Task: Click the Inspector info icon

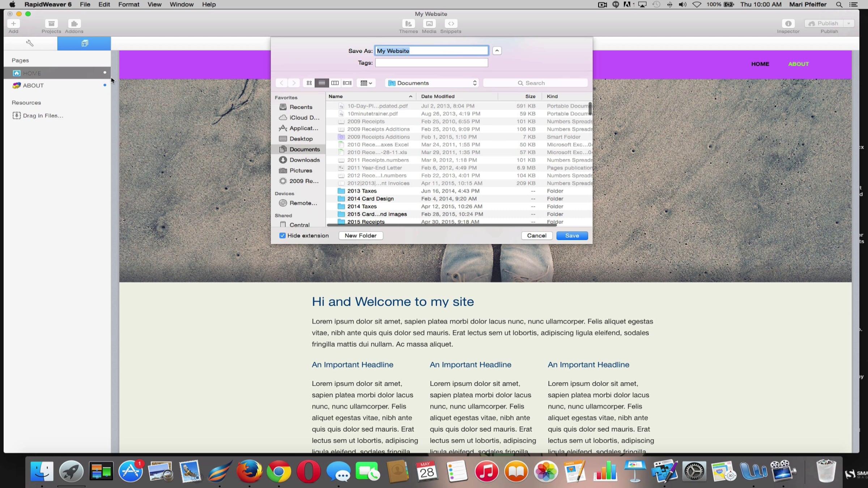Action: [x=788, y=24]
